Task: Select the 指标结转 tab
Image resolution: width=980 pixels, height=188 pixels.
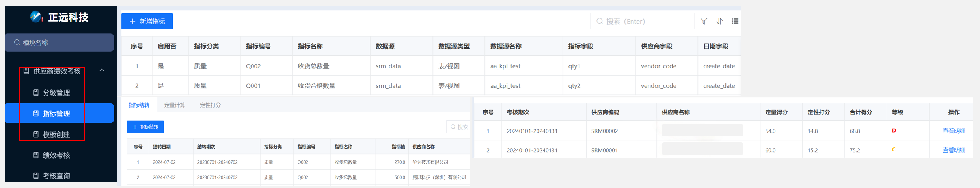Action: [139, 105]
